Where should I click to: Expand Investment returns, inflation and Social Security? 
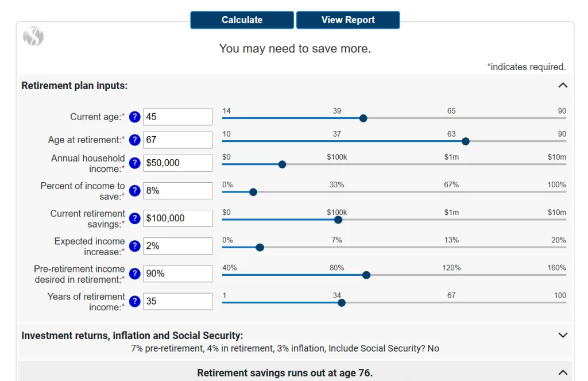coord(563,335)
